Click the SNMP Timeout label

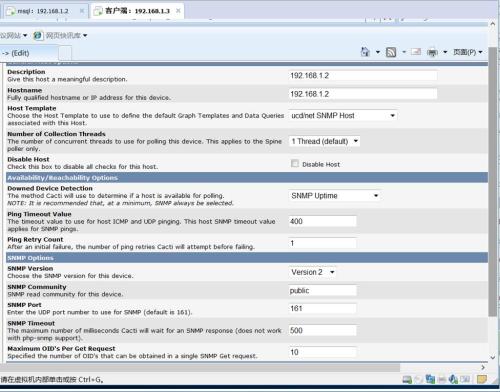coord(31,323)
